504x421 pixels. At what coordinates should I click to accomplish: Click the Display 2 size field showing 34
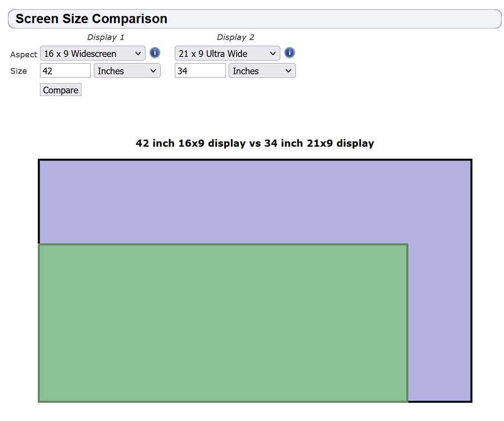(x=200, y=71)
